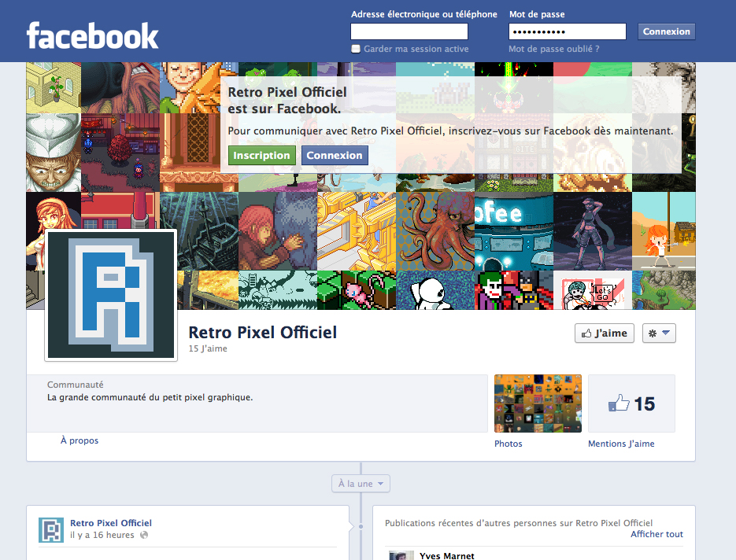Click La grande communauté description text
Image resolution: width=736 pixels, height=560 pixels.
(x=150, y=397)
